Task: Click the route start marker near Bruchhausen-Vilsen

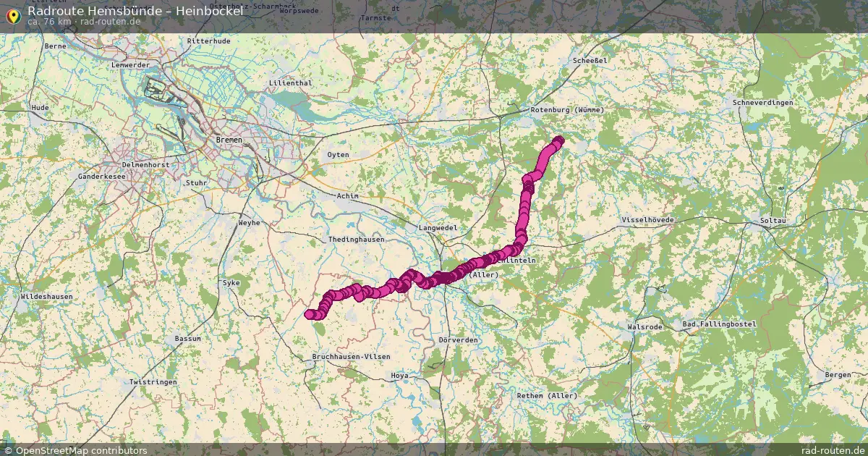Action: 310,314
